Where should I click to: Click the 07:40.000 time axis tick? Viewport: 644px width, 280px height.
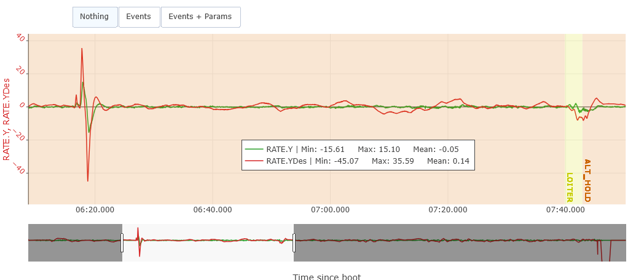(565, 210)
